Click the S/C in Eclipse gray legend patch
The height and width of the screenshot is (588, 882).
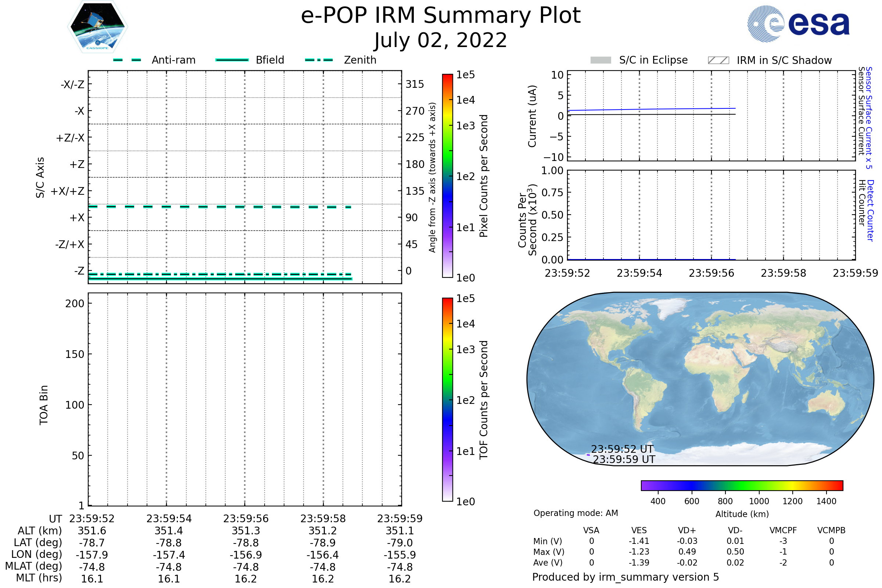click(600, 60)
